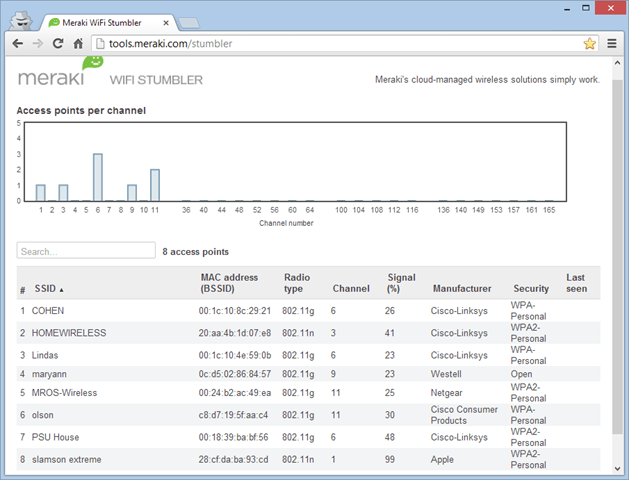Click MAC address 0c:d5:02:86:84:57
629x480 pixels.
coord(235,374)
